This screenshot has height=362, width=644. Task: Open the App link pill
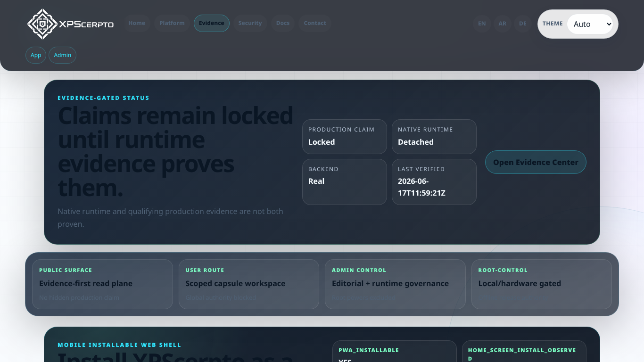pyautogui.click(x=36, y=55)
